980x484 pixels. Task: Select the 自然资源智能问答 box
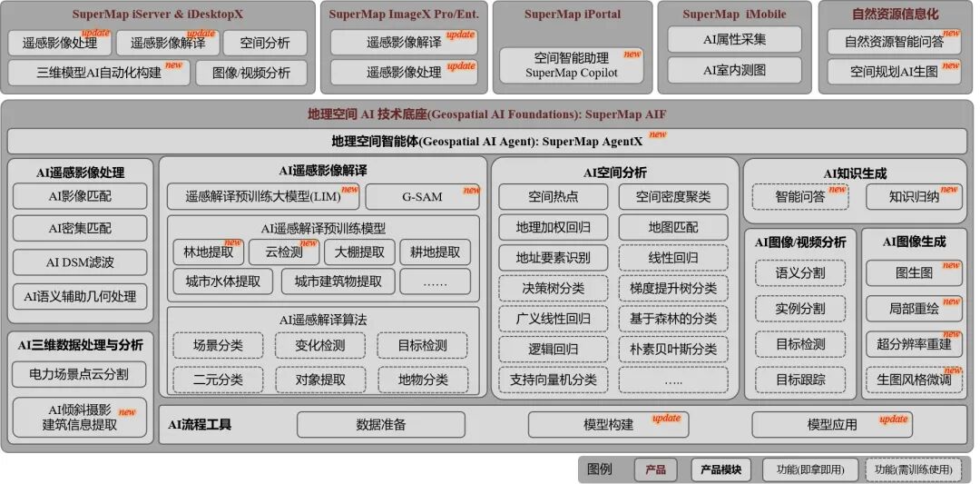(x=894, y=42)
